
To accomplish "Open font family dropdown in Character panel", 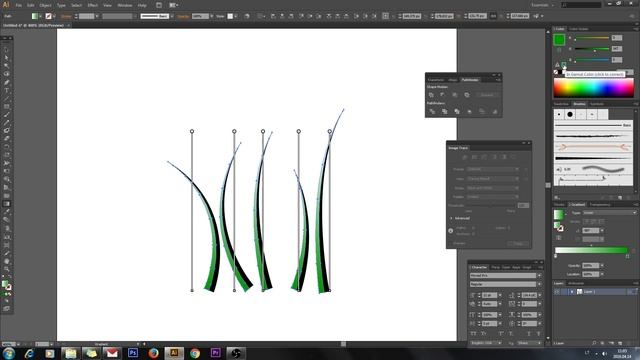I will click(x=539, y=276).
